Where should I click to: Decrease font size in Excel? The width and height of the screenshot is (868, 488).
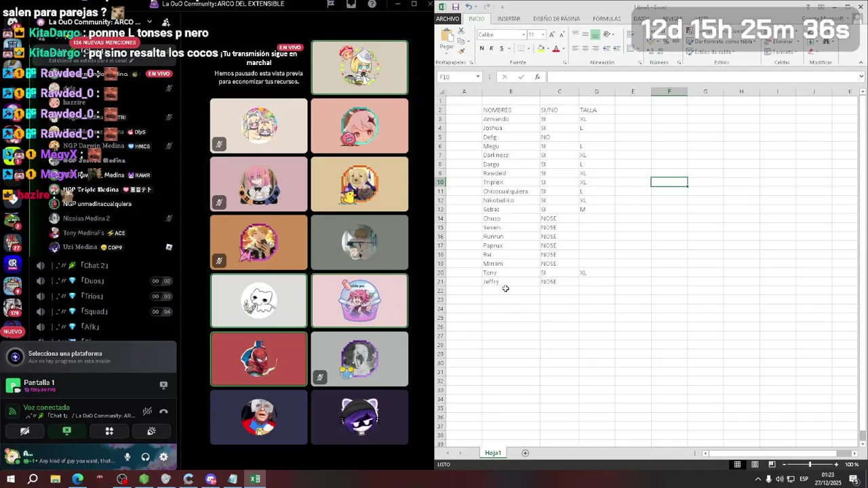(x=562, y=34)
